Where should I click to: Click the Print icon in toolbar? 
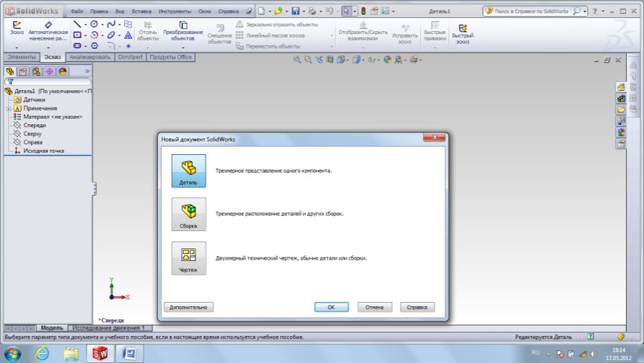tap(313, 11)
